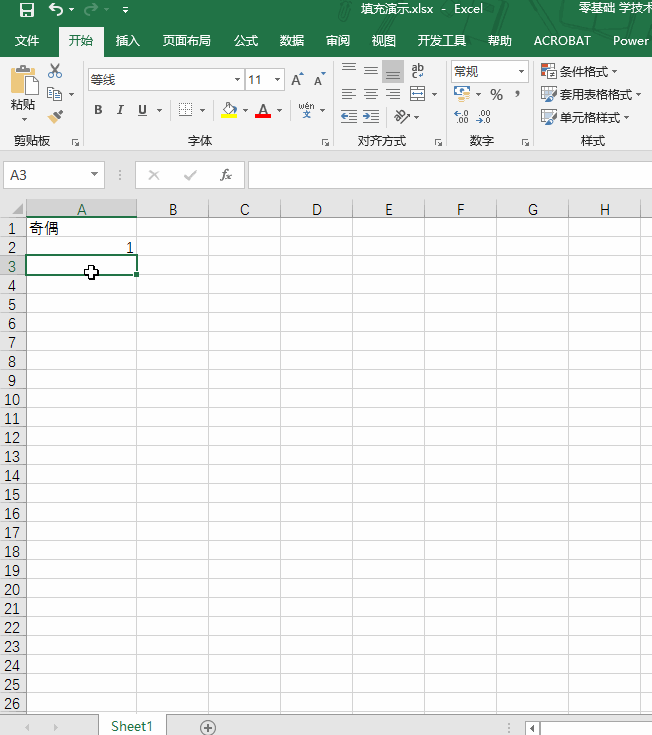Open the 剪贴板 clipboard dialog launcher
The image size is (652, 735).
pyautogui.click(x=75, y=142)
